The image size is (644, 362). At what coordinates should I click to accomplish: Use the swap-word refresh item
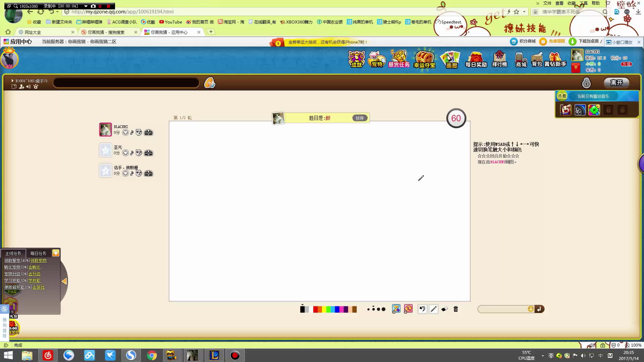408,309
